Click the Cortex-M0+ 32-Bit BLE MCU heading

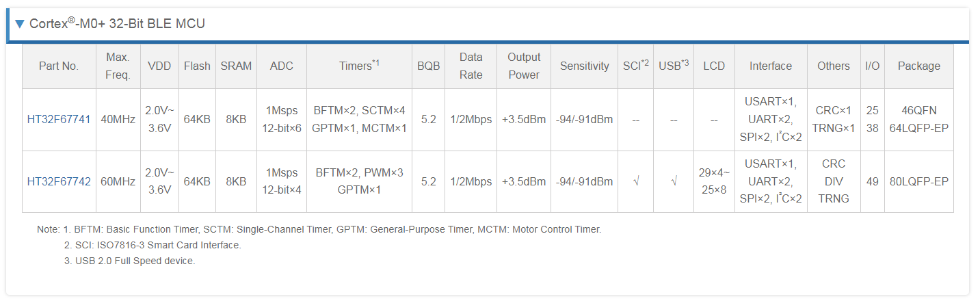pos(117,23)
